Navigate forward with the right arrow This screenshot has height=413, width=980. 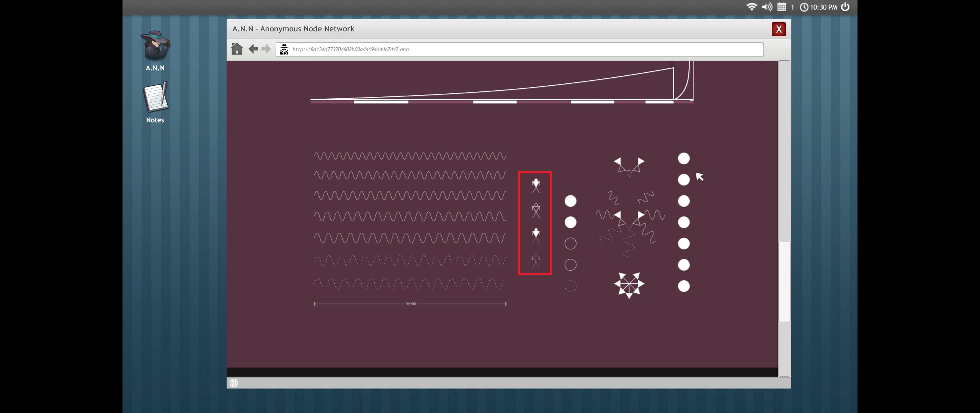[x=266, y=49]
